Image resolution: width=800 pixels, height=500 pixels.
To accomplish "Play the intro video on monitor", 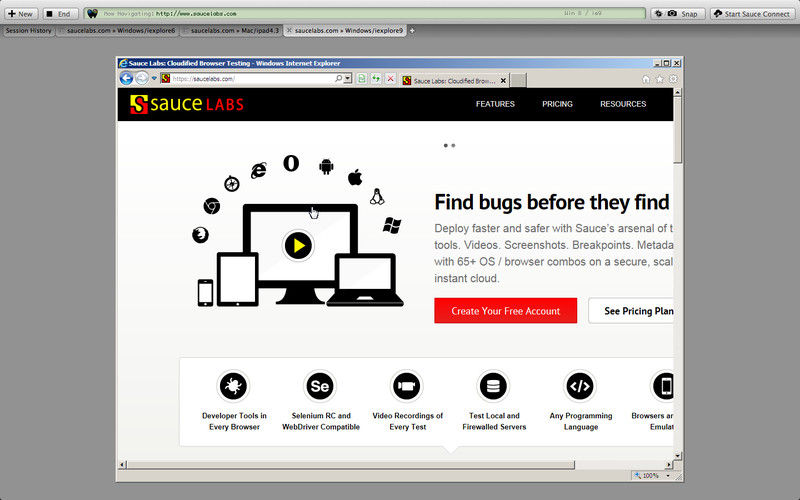I will pos(298,245).
